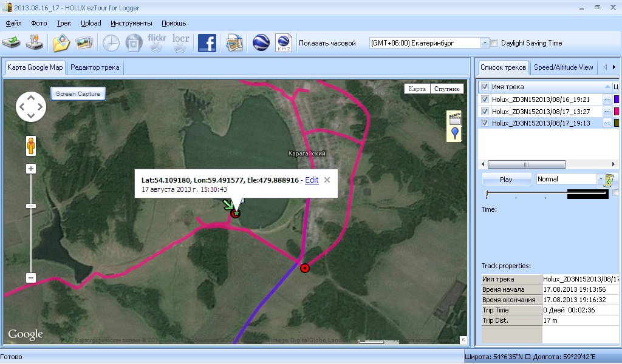
Task: Close the coordinates info popup
Action: point(327,180)
